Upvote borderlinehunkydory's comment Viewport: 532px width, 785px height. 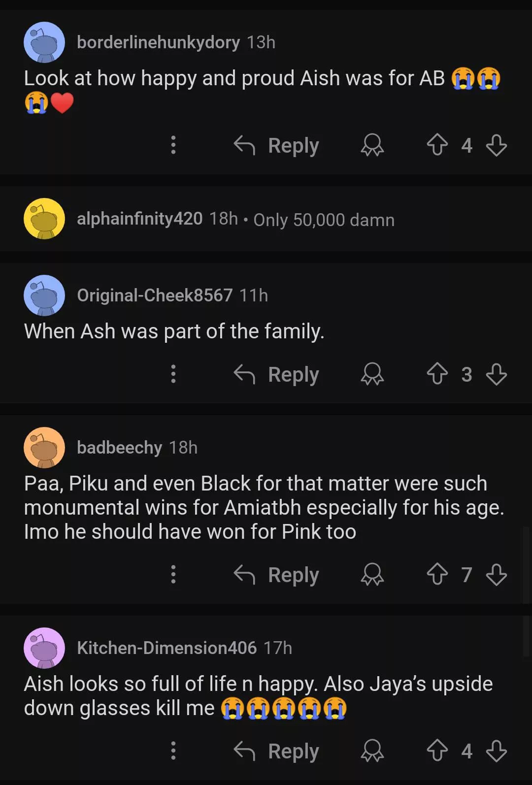tap(437, 145)
